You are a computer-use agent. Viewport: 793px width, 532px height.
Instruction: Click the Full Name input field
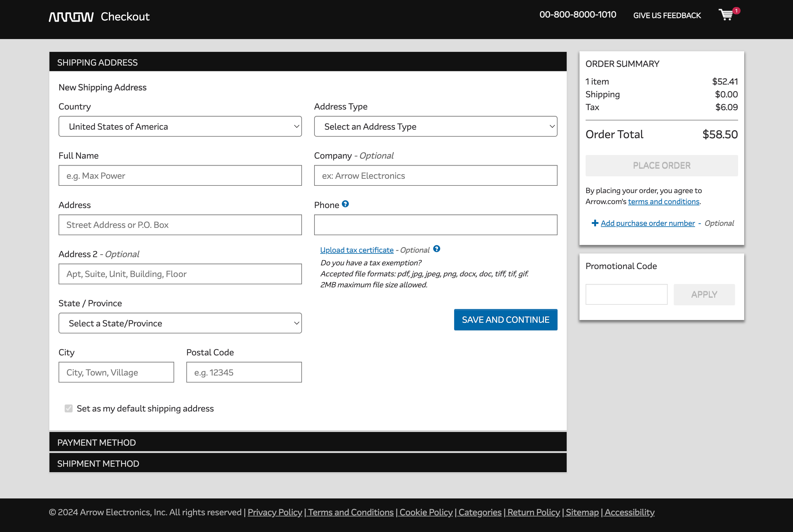pos(180,175)
